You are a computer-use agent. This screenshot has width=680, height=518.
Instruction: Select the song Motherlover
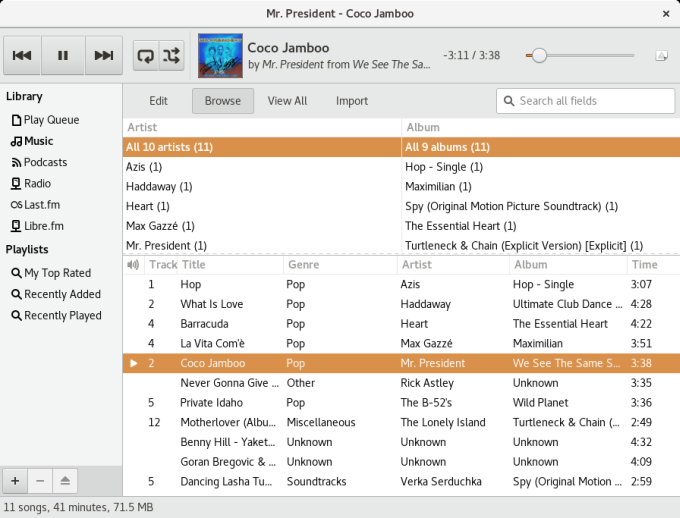tap(402, 423)
